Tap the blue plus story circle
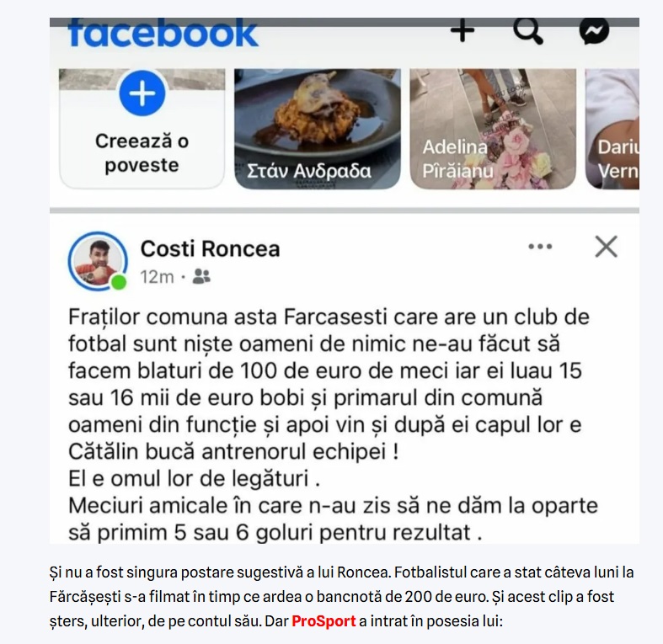The image size is (663, 644). [x=142, y=93]
